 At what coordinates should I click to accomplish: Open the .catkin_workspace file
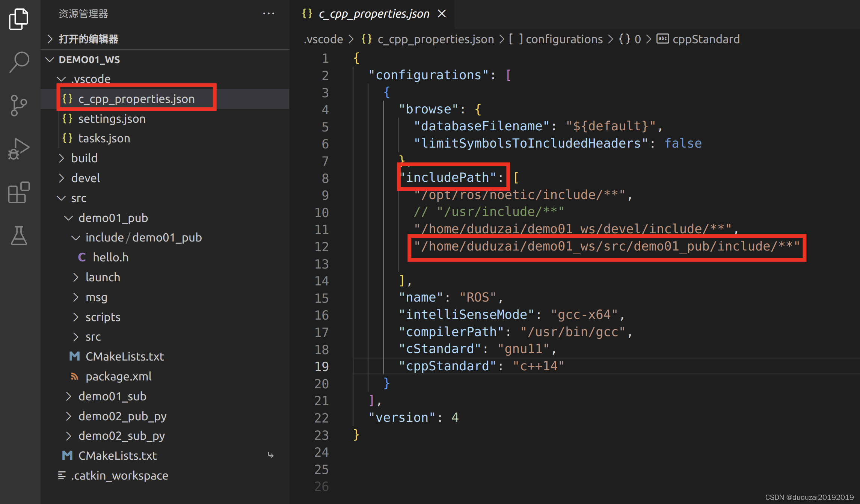point(165,475)
